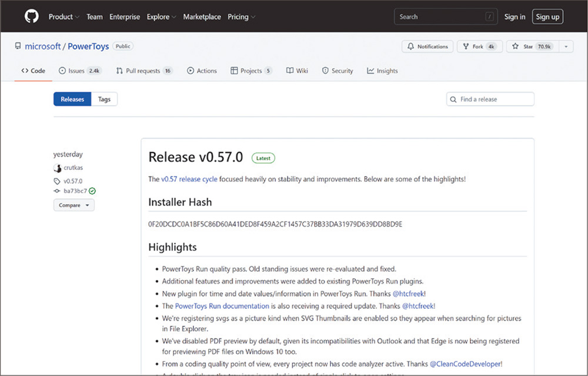Open the crutkas author profile link
The image size is (588, 376).
coord(73,167)
